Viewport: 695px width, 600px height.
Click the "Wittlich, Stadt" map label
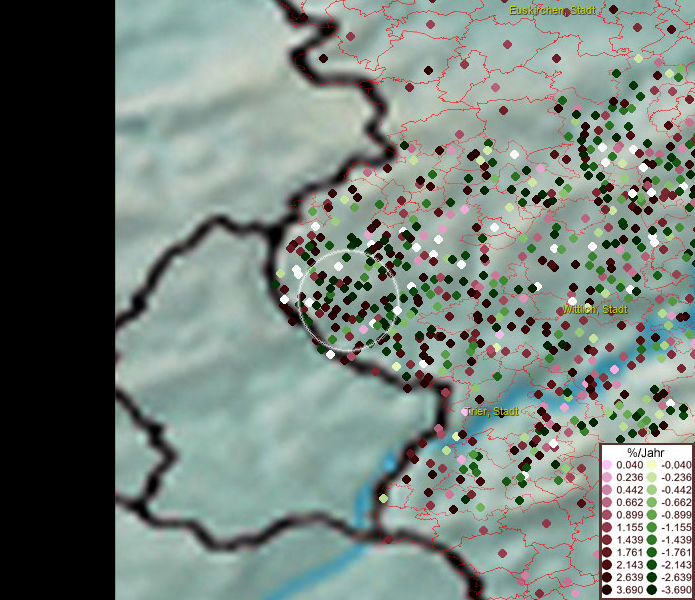tap(595, 309)
